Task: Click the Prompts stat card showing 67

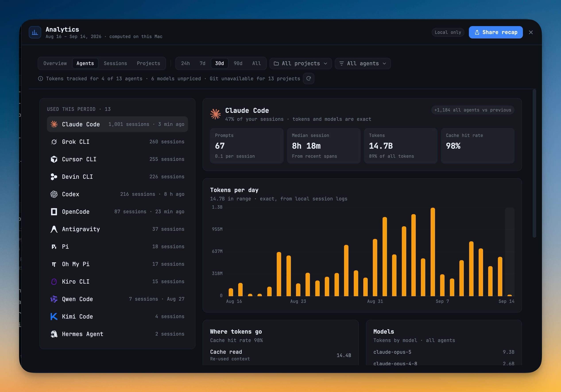Action: pos(247,146)
